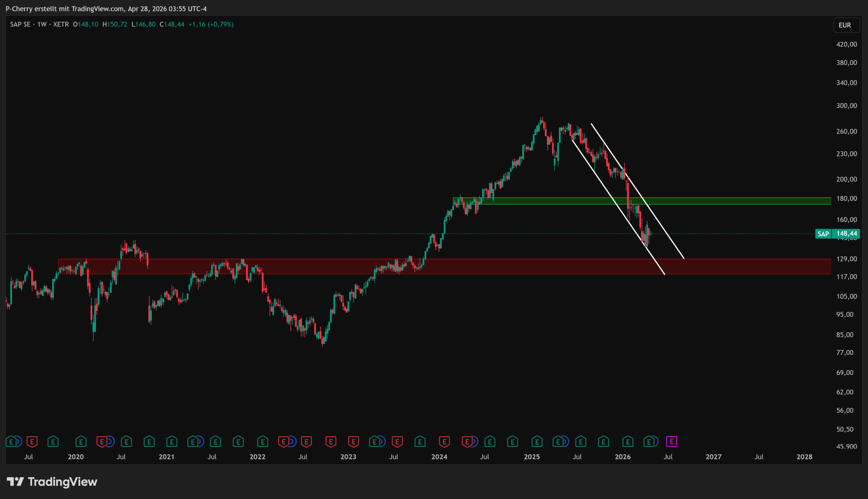Click green earnings marker above 2021 label

pyautogui.click(x=172, y=441)
